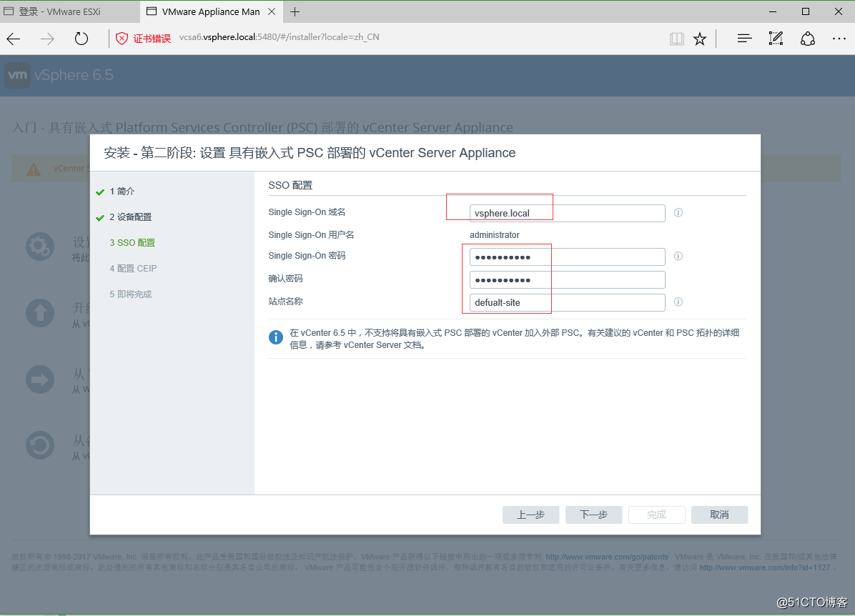The image size is (855, 616).
Task: Click the Single Sign-On domain name field
Action: tap(567, 213)
